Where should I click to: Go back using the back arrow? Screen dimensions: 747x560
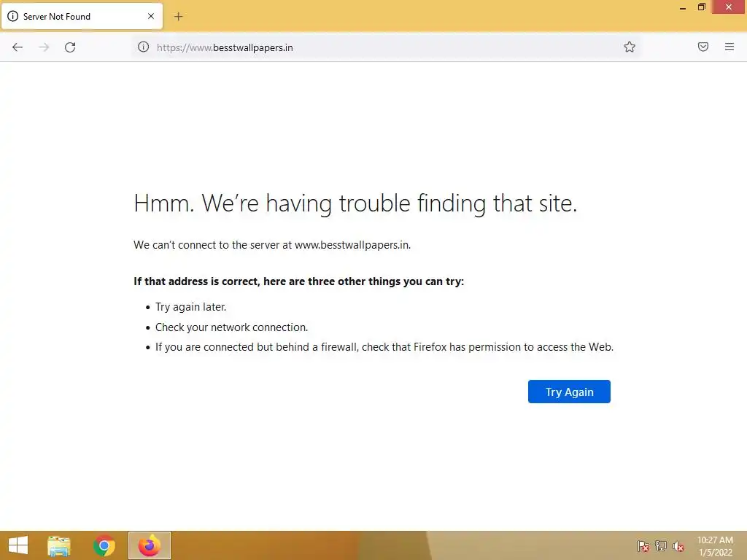tap(18, 47)
